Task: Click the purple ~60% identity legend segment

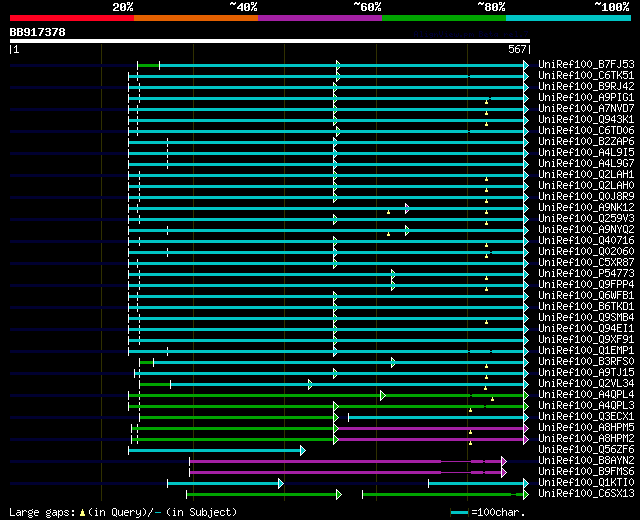Action: pyautogui.click(x=320, y=18)
